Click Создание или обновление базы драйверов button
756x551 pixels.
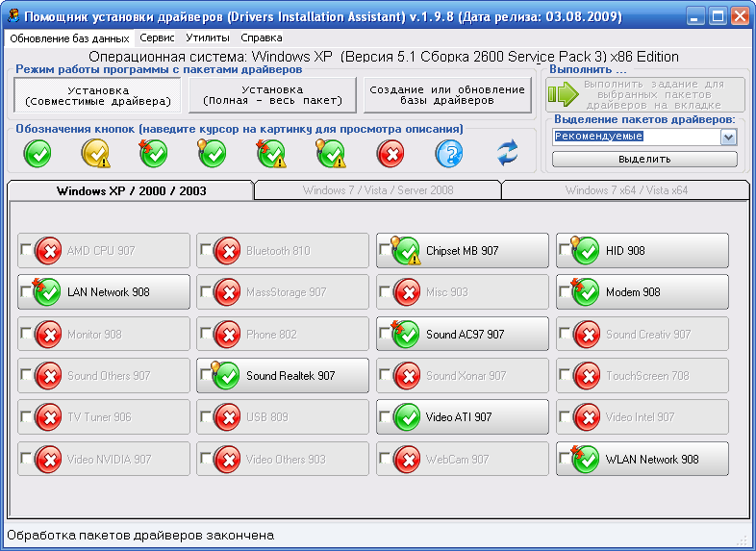(x=447, y=95)
